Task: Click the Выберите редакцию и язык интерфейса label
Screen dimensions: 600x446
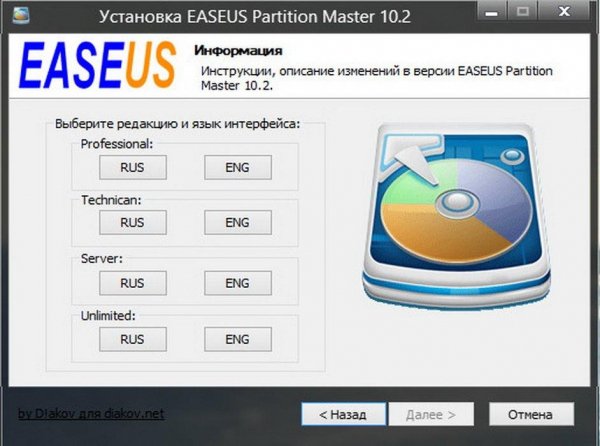Action: point(178,124)
